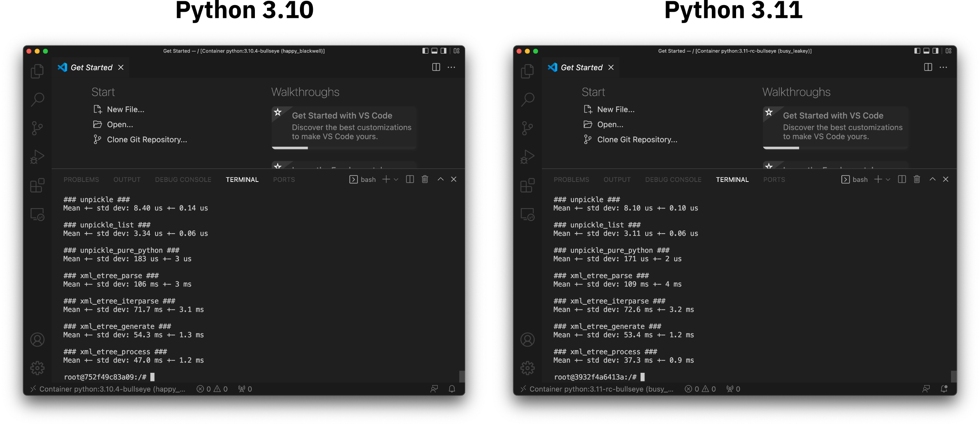Open the Search view

tap(37, 99)
